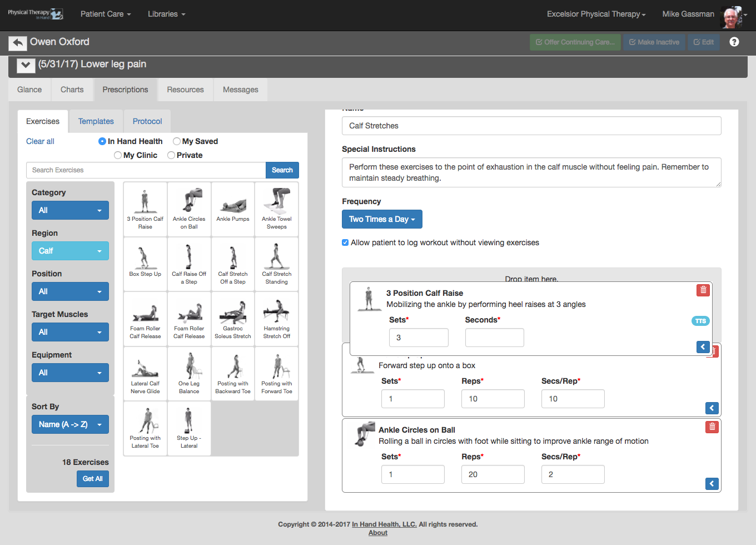Open Excelsior Physical Therapy dropdown
The height and width of the screenshot is (545, 756).
596,14
